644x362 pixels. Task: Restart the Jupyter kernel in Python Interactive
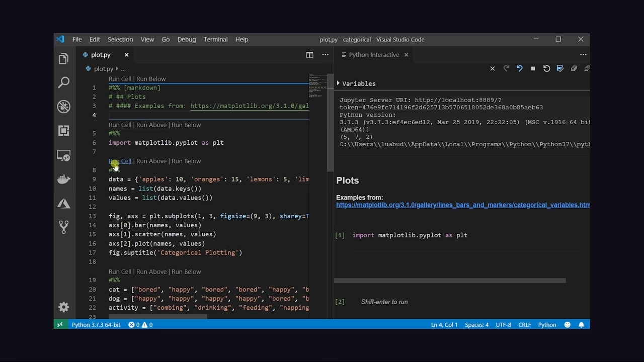546,68
